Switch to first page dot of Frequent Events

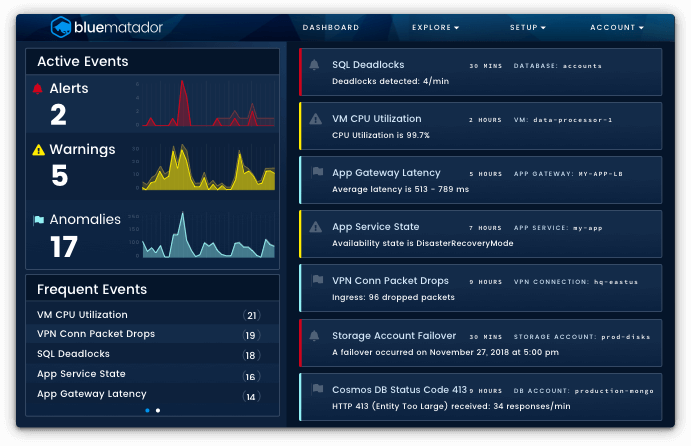pyautogui.click(x=147, y=410)
